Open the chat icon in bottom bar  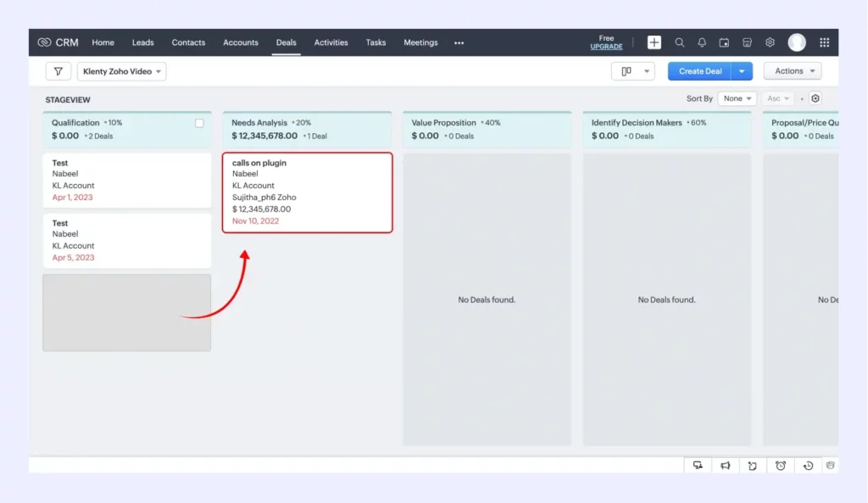point(698,466)
